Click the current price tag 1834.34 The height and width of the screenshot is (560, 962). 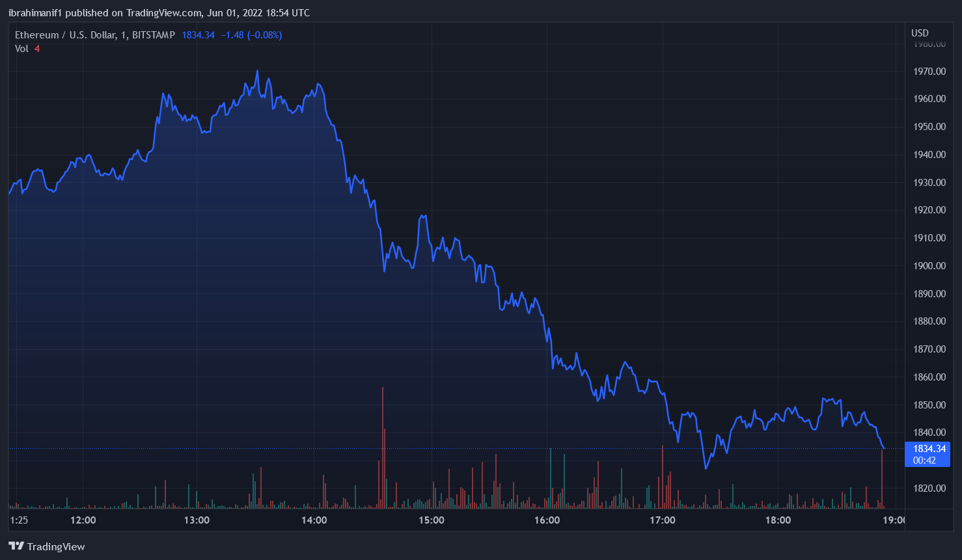[x=929, y=449]
